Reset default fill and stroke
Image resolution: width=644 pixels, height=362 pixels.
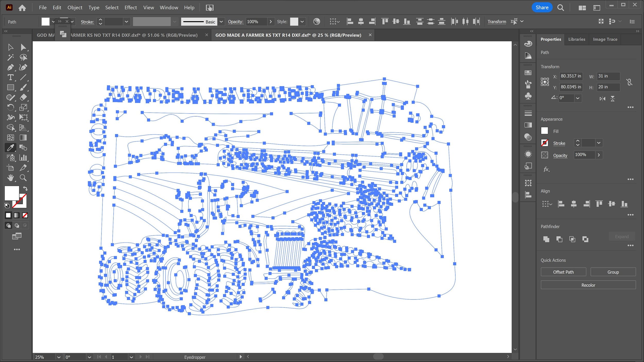[x=7, y=205]
